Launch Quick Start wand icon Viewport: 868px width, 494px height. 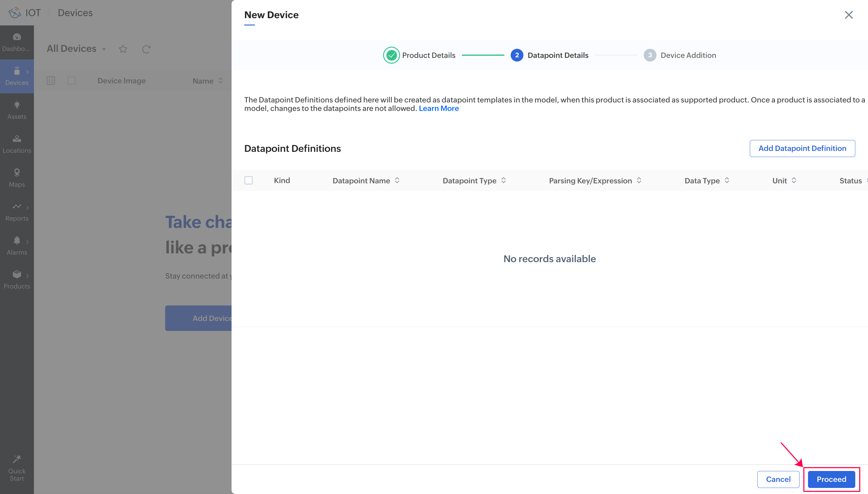coord(17,459)
